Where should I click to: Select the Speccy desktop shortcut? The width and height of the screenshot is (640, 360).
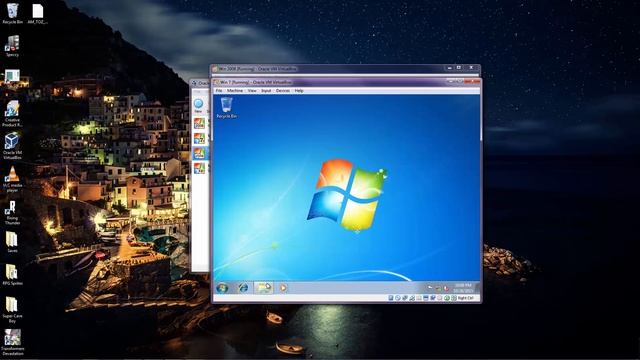click(x=12, y=46)
